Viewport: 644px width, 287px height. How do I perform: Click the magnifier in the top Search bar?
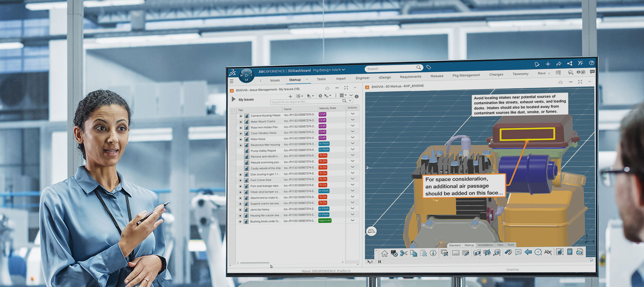point(418,67)
